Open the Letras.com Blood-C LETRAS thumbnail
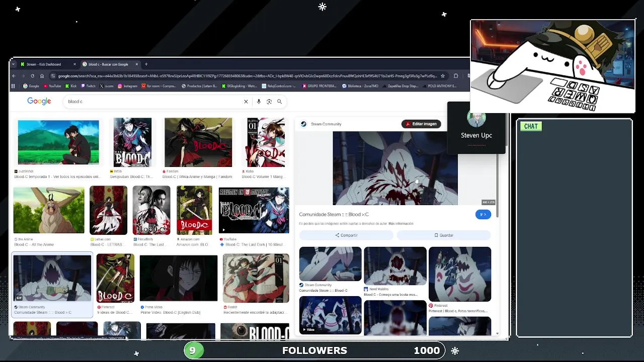The height and width of the screenshot is (362, 644). click(x=108, y=210)
